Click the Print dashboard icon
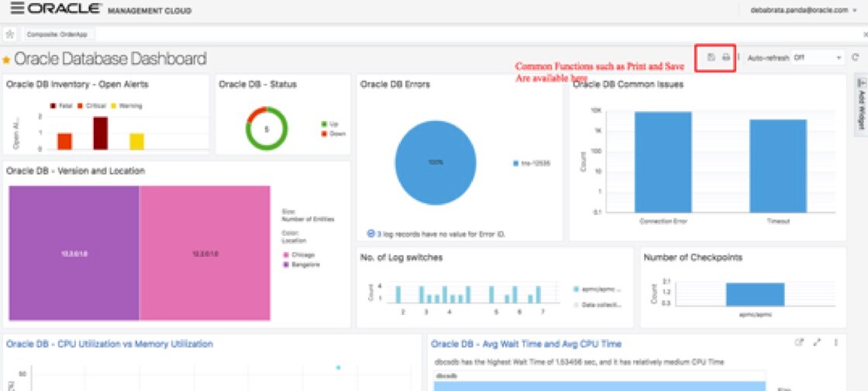Image resolution: width=868 pixels, height=391 pixels. coord(725,57)
